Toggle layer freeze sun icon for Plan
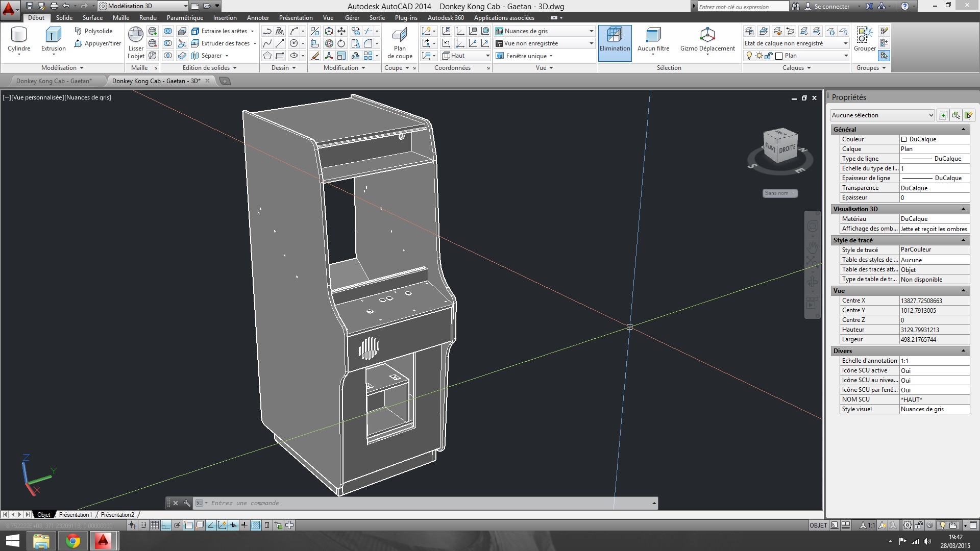 pyautogui.click(x=759, y=56)
